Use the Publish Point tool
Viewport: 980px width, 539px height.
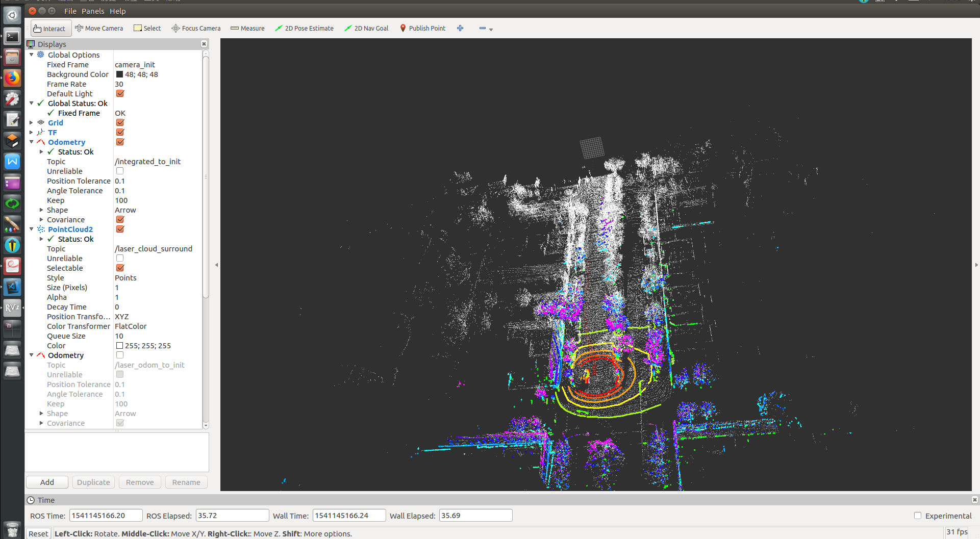422,28
